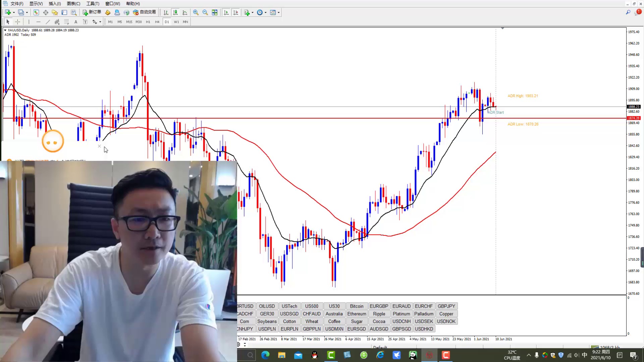Draw a trendline
The image size is (644, 362).
48,22
